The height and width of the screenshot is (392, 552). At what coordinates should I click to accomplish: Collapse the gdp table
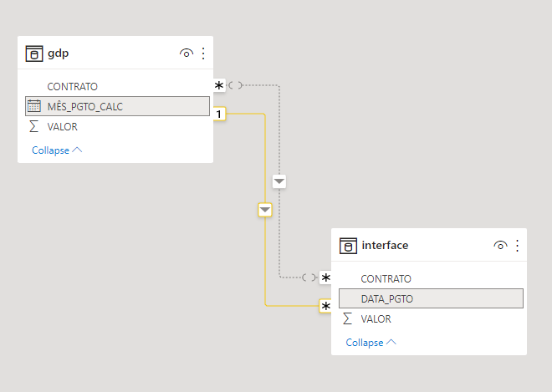[57, 150]
